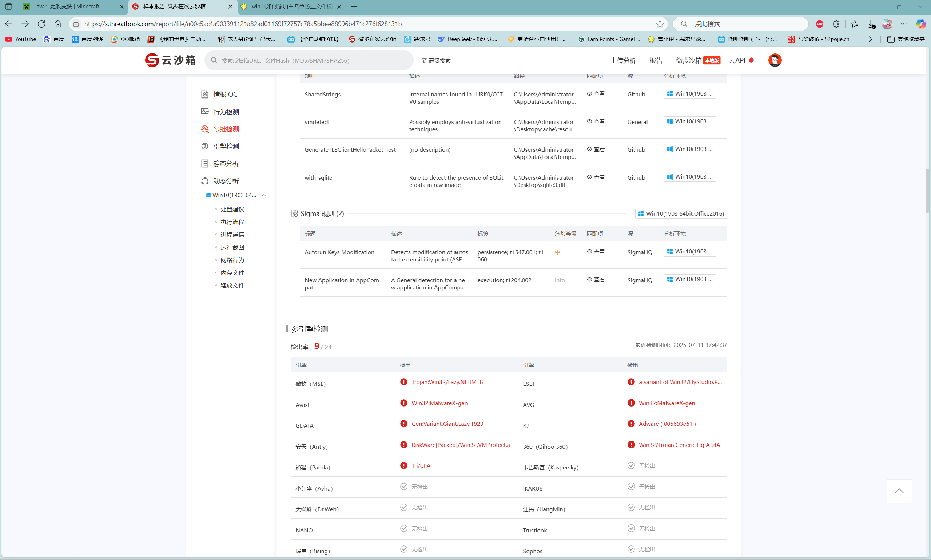Open downloads icon in toolbar
This screenshot has height=560, width=931.
pyautogui.click(x=871, y=24)
